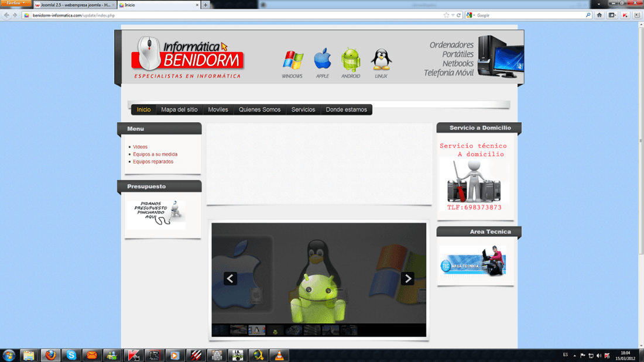This screenshot has width=644, height=362.
Task: Open the Firefox home page button
Action: 600,15
